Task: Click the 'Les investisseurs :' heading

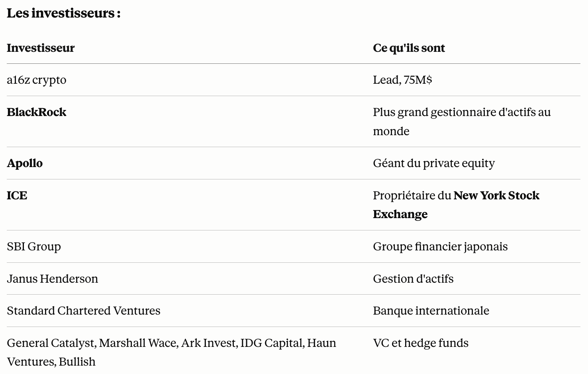Action: tap(64, 13)
